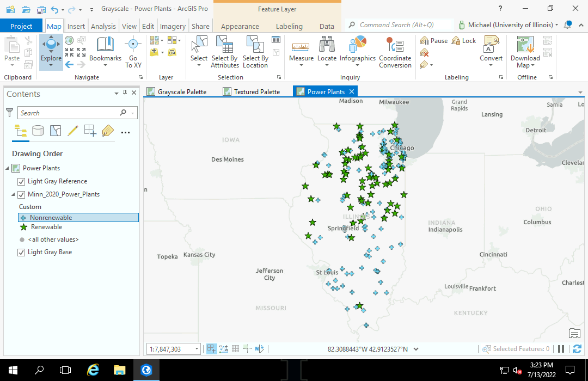Click the Locate binoculars icon

point(327,46)
